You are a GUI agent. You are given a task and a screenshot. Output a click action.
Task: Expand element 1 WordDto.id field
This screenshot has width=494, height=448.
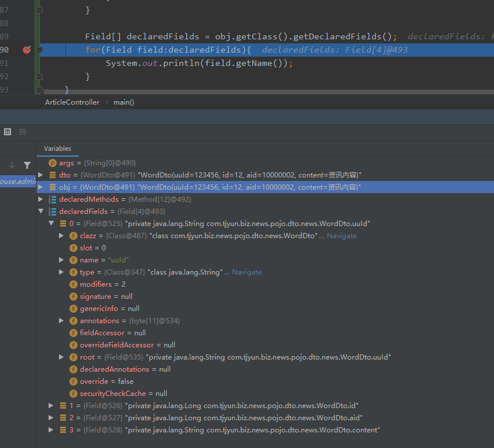click(x=51, y=405)
